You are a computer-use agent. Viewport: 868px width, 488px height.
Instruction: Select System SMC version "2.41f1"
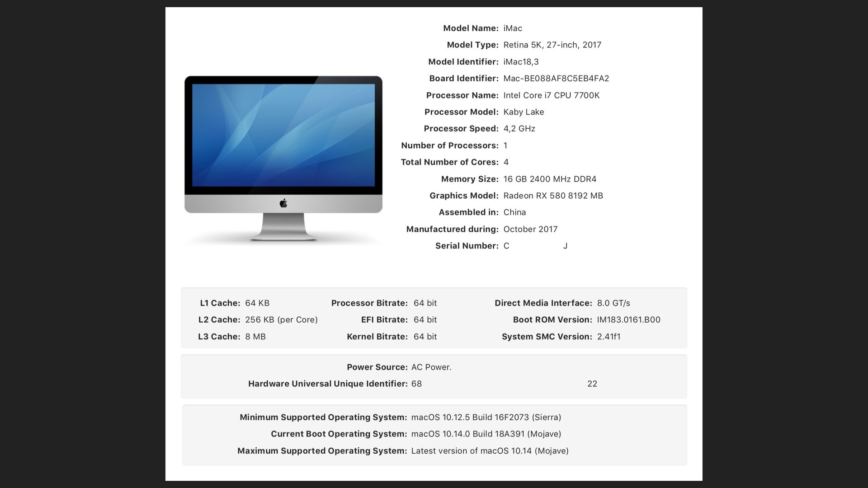coord(609,337)
